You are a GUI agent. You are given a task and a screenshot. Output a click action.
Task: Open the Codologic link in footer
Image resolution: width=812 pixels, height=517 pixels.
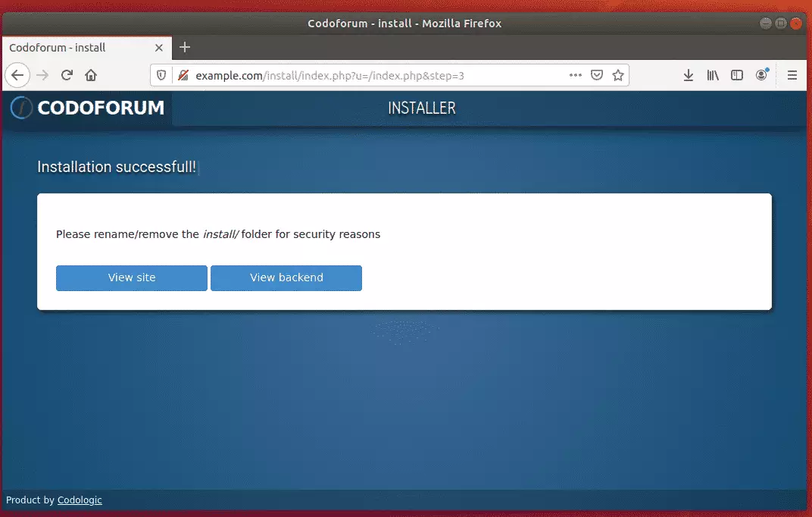(80, 500)
